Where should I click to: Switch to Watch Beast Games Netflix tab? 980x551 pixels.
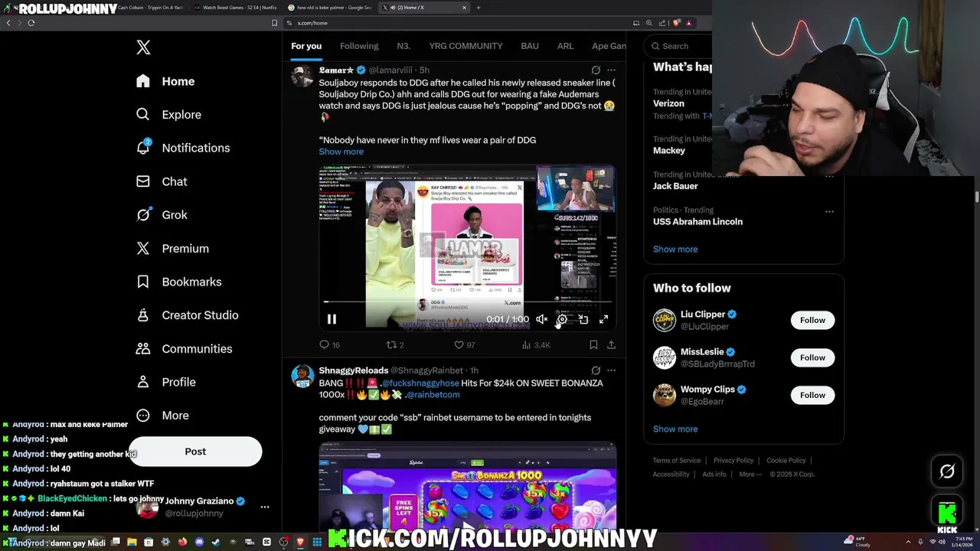click(x=236, y=8)
